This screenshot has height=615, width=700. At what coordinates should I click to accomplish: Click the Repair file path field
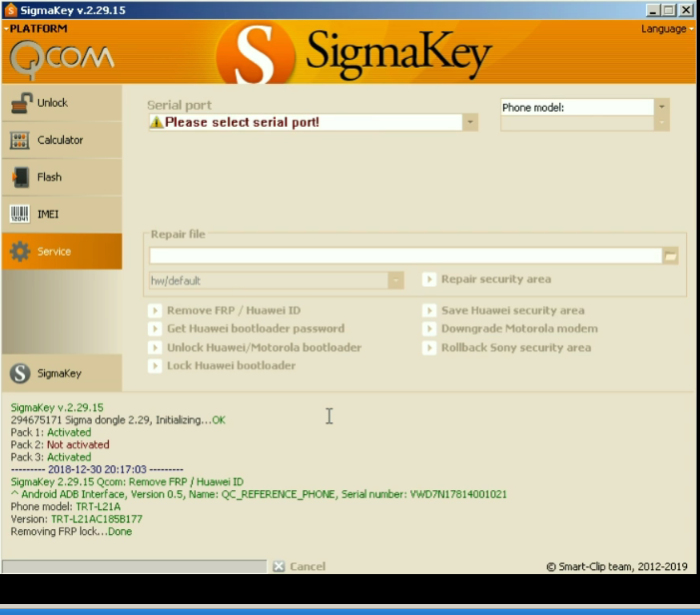pyautogui.click(x=405, y=256)
